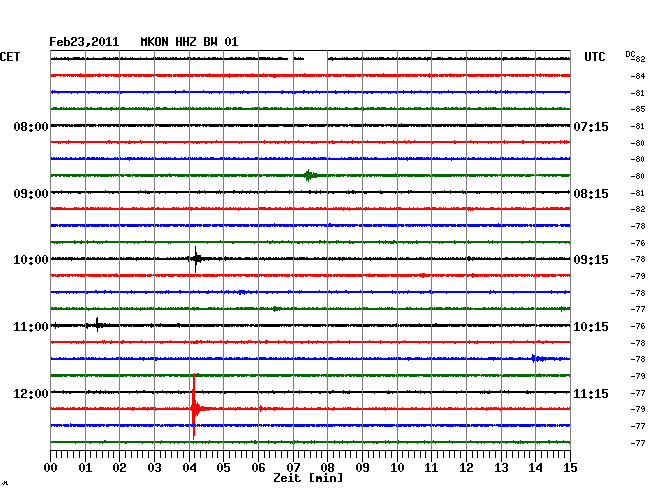Click the x-axis tick label 10
Image resolution: width=650 pixels, height=494 pixels.
397,467
